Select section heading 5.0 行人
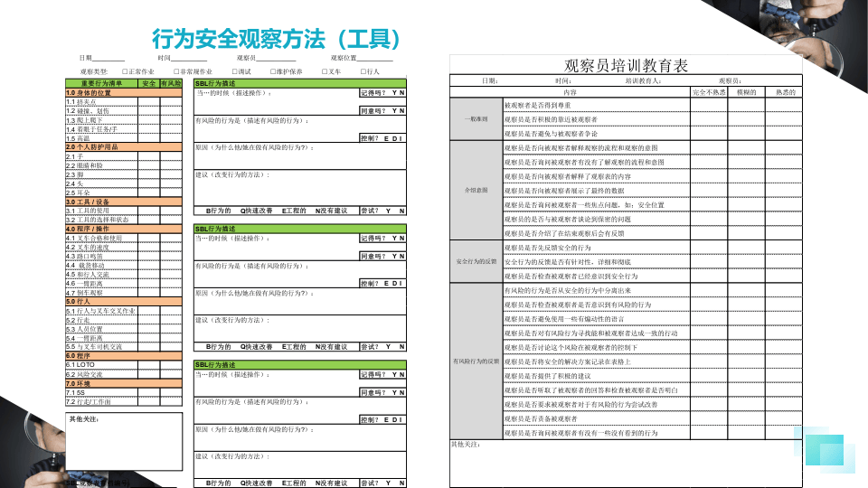This screenshot has width=868, height=488. pyautogui.click(x=124, y=302)
